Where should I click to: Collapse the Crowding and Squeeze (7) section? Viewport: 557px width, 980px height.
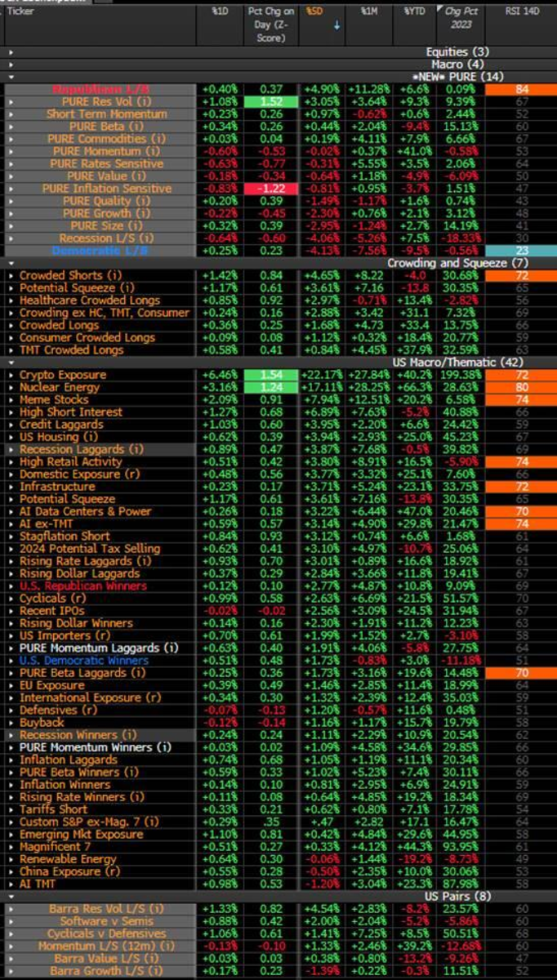click(11, 263)
